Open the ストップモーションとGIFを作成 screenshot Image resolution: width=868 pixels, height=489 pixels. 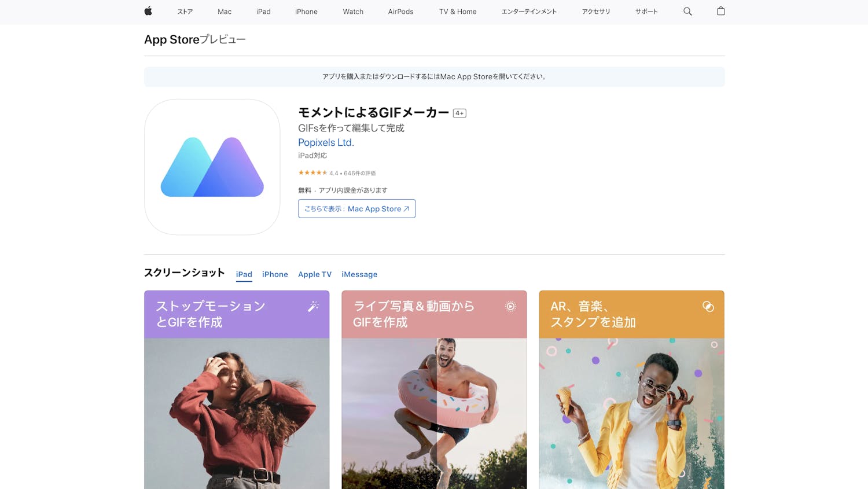point(237,389)
